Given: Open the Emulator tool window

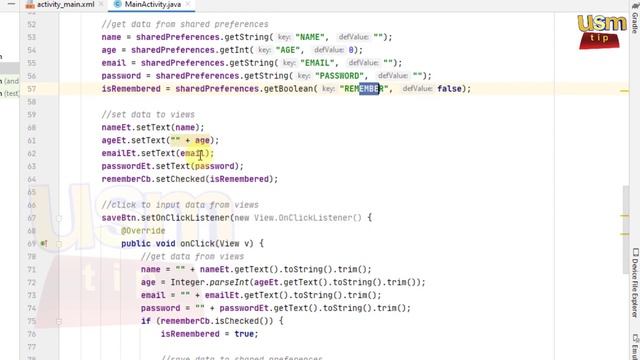Looking at the screenshot, I should (x=635, y=346).
